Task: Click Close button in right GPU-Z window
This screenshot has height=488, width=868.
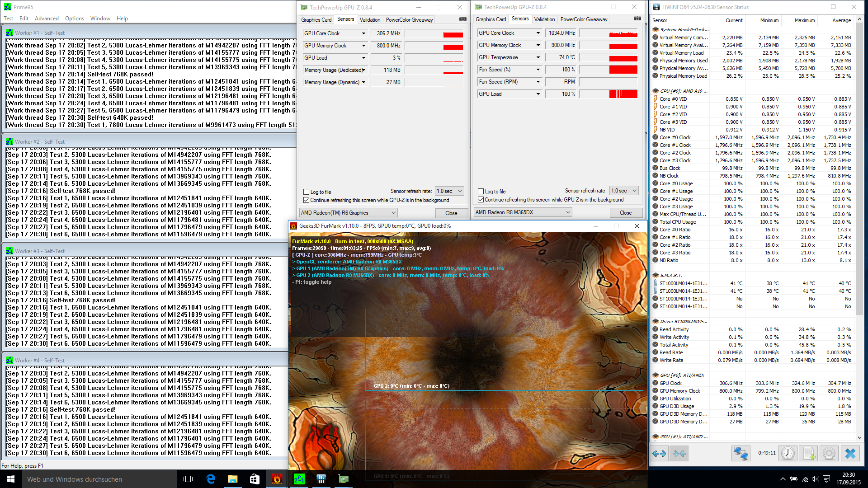Action: (x=626, y=213)
